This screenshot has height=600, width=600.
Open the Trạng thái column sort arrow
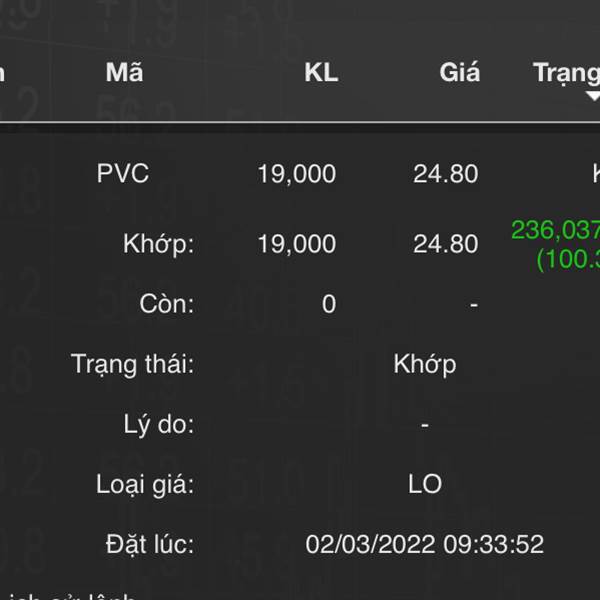[593, 96]
